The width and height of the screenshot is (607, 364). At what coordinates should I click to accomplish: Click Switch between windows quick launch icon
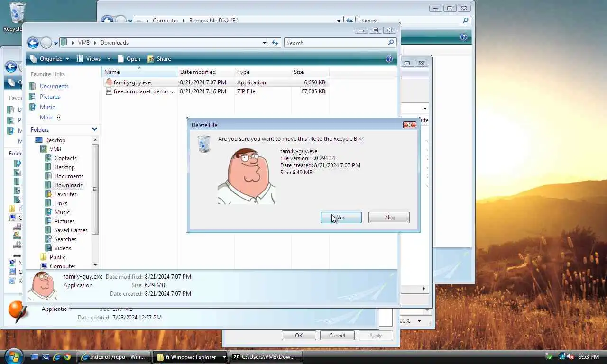[x=46, y=357]
